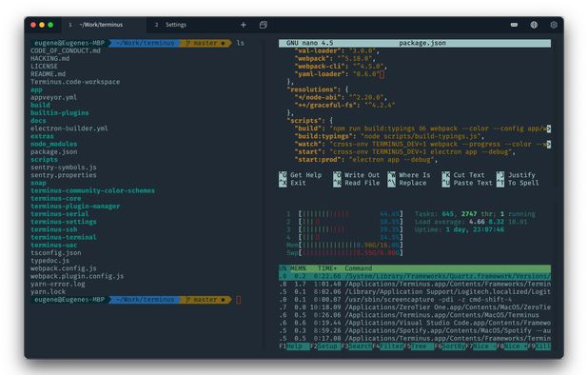Click the keyboard-shaped icon in title bar

[x=514, y=25]
